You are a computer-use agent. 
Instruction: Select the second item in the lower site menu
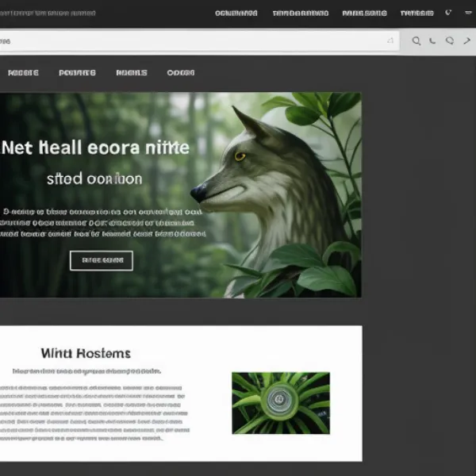78,73
